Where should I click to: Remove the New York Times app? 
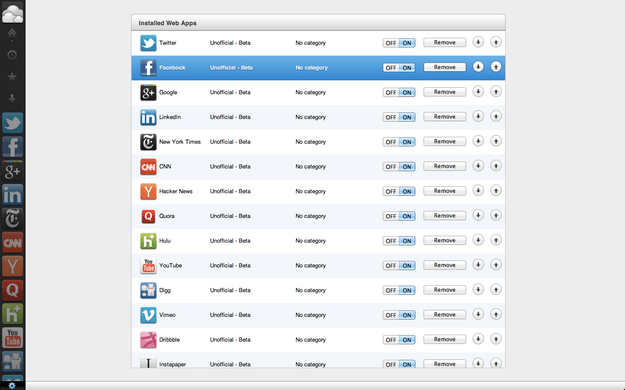444,141
